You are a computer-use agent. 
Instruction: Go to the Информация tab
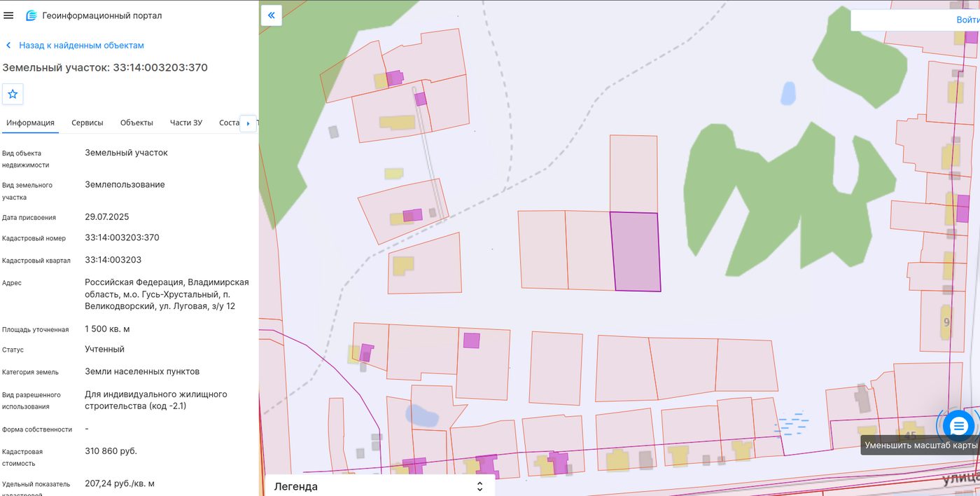coord(30,123)
